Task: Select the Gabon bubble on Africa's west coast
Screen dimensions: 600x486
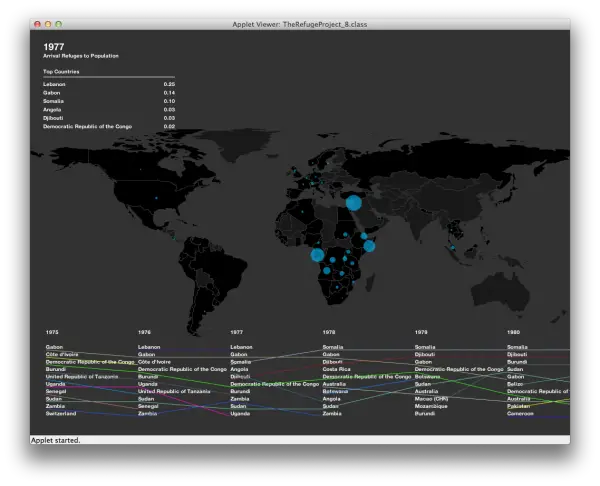Action: click(x=317, y=255)
